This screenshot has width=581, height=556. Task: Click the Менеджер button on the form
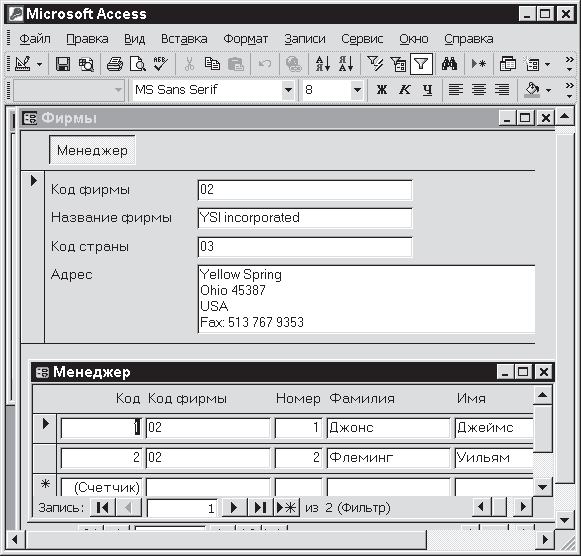tap(92, 150)
